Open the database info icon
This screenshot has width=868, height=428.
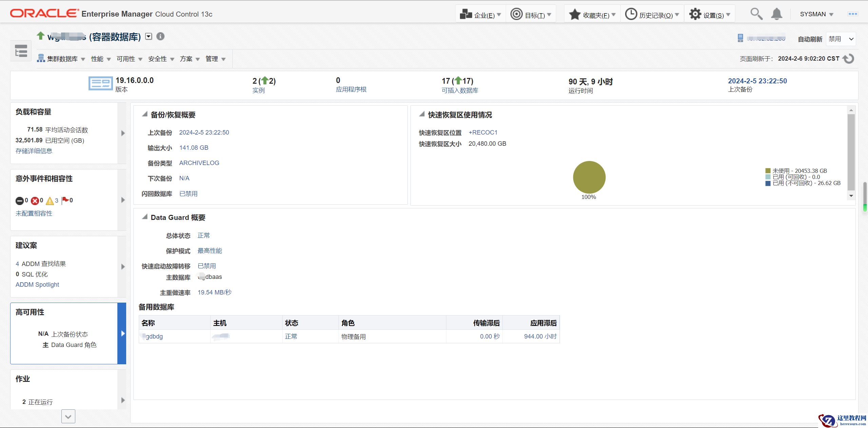tap(160, 36)
